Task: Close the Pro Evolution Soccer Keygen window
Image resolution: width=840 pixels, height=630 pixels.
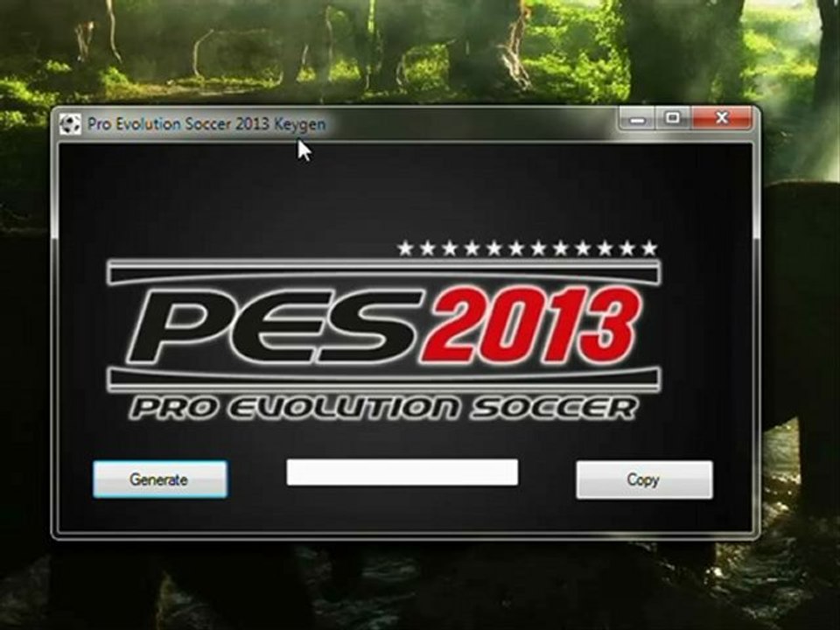Action: (722, 118)
